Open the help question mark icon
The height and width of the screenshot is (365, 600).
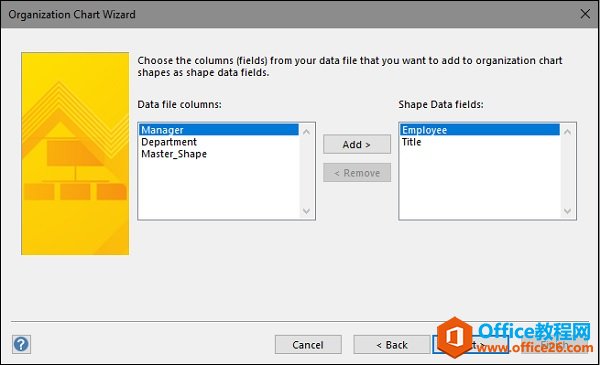(21, 345)
